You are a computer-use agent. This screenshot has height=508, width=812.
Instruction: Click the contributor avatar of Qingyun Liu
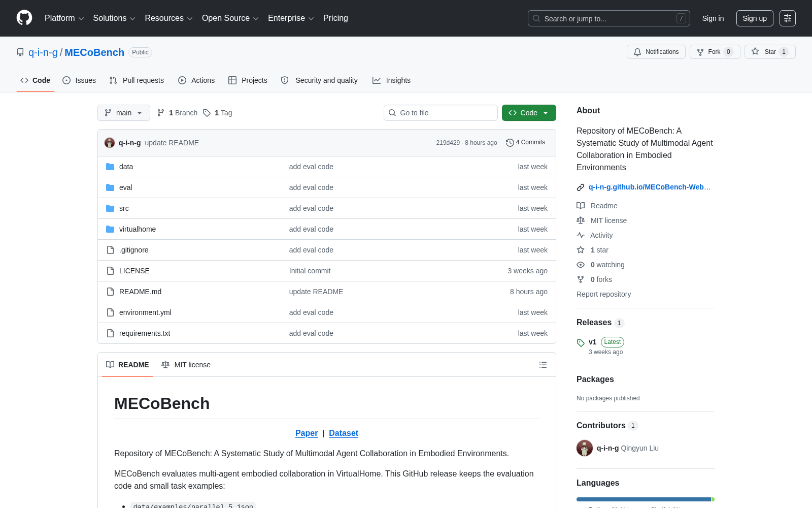(x=585, y=448)
